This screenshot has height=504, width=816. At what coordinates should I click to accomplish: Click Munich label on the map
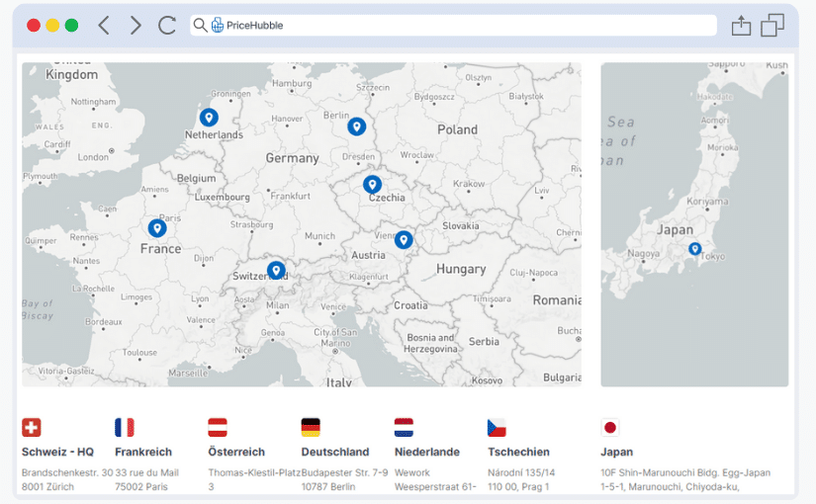coord(320,236)
